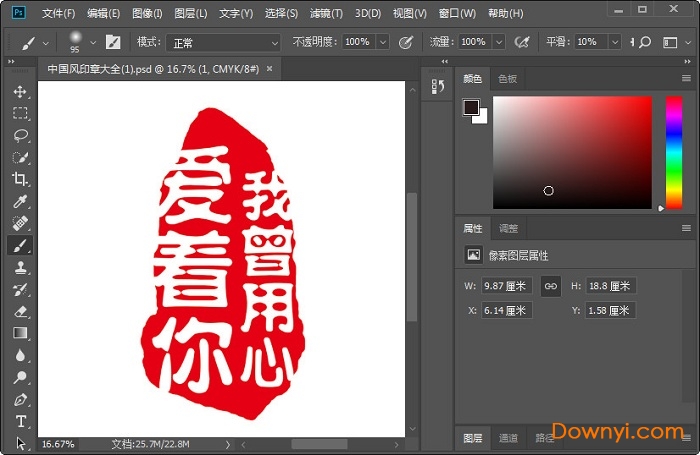Switch to the 调整 tab
Viewport: 700px width, 455px height.
[509, 228]
